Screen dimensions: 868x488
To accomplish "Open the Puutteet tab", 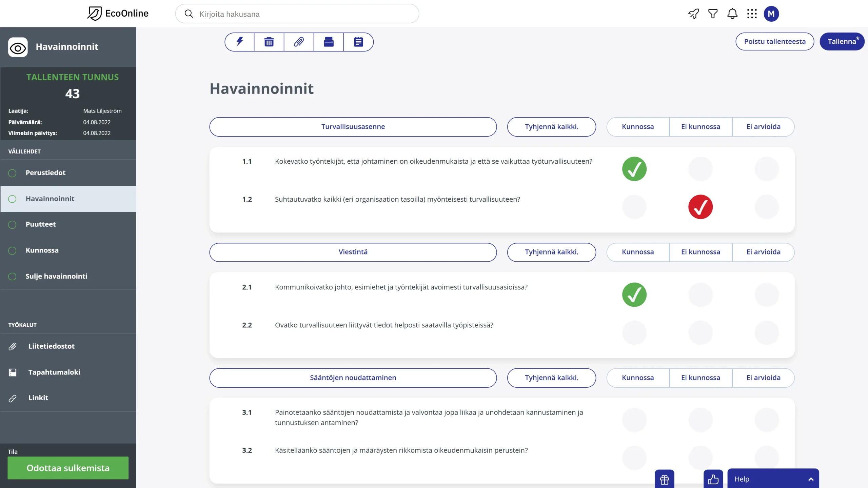I will pyautogui.click(x=68, y=224).
